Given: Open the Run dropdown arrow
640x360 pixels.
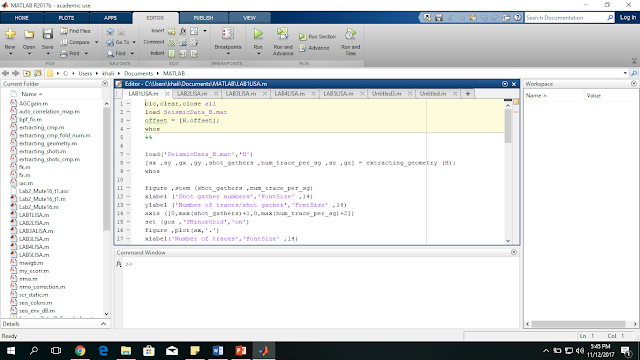Looking at the screenshot, I should pos(258,54).
